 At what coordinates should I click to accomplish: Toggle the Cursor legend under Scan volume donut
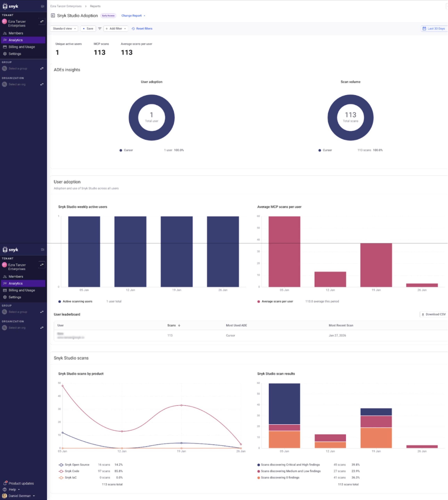coord(325,150)
